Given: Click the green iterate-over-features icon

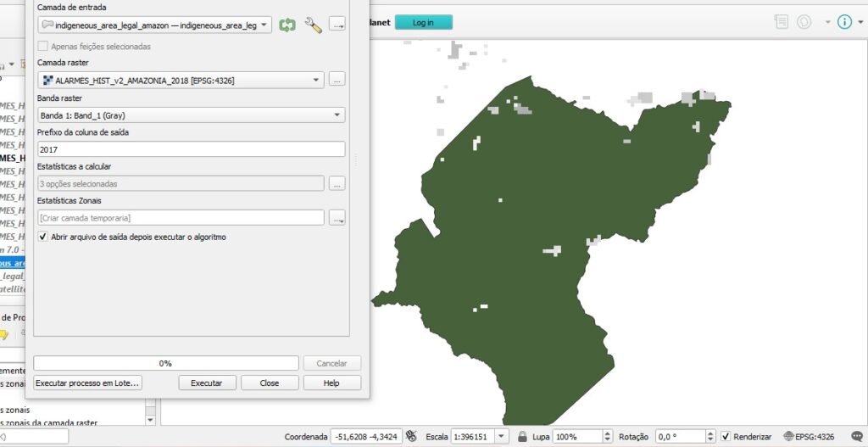Looking at the screenshot, I should (x=287, y=25).
